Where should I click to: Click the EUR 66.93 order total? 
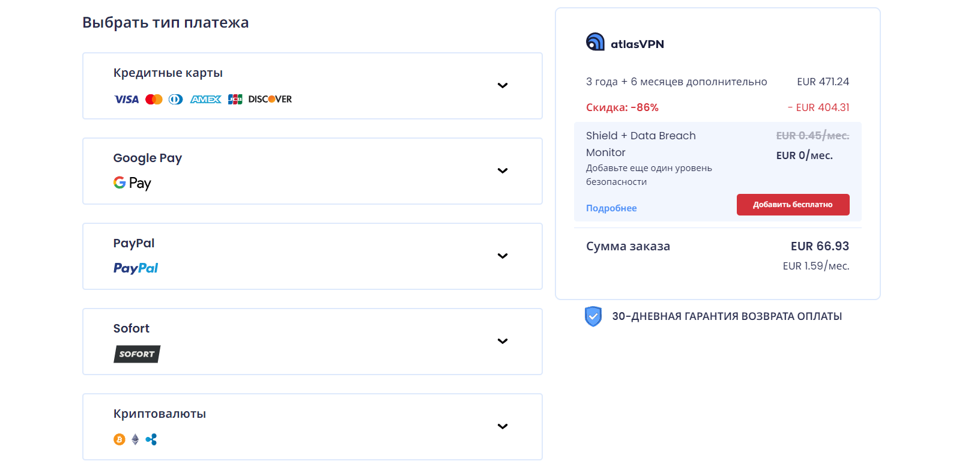click(x=820, y=246)
